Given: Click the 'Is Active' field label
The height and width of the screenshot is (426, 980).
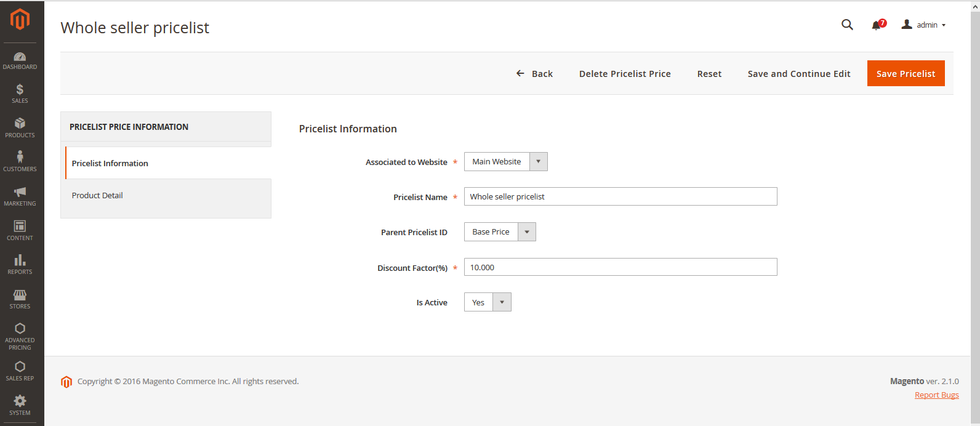Looking at the screenshot, I should point(432,303).
